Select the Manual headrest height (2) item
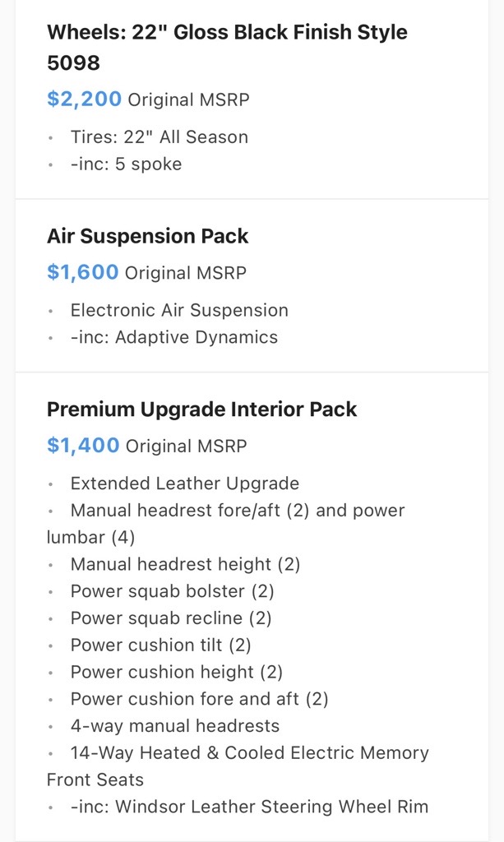Image resolution: width=504 pixels, height=842 pixels. coord(185,564)
